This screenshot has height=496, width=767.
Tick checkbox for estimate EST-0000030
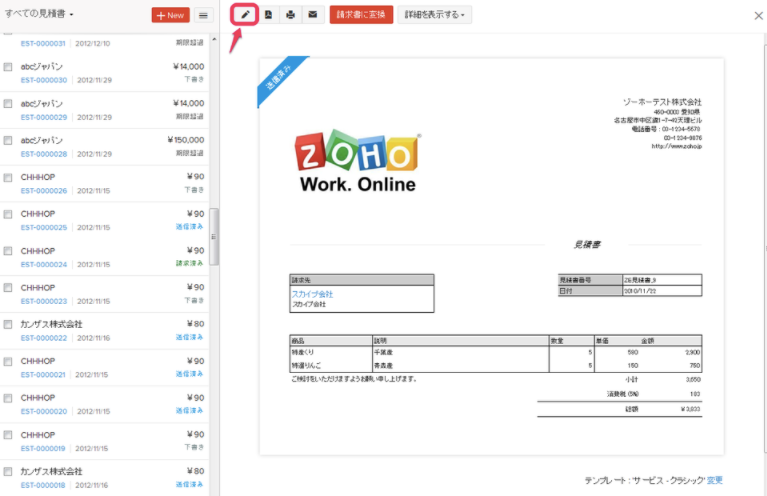click(x=8, y=66)
